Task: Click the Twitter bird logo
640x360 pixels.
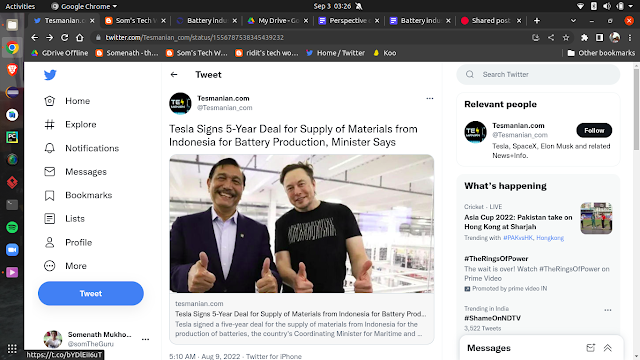Action: 50,75
